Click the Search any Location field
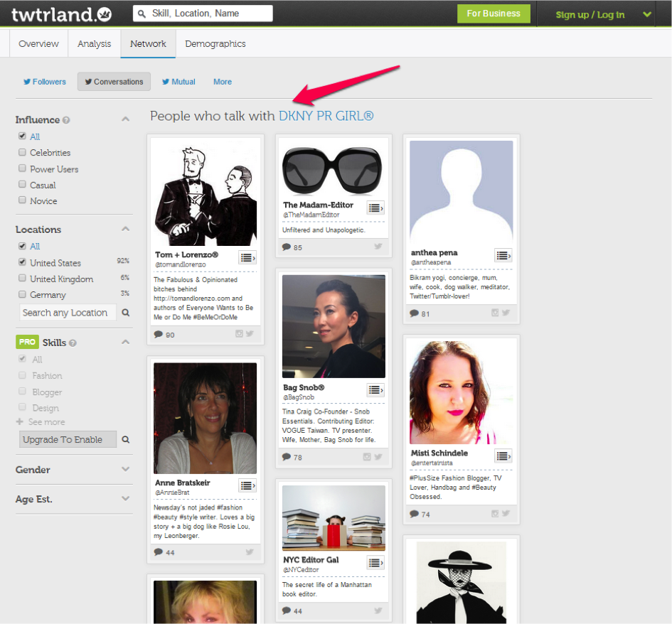The width and height of the screenshot is (672, 624). click(68, 313)
